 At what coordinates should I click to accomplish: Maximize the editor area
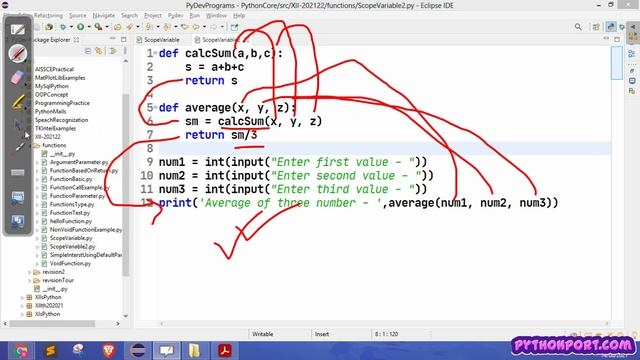(617, 40)
